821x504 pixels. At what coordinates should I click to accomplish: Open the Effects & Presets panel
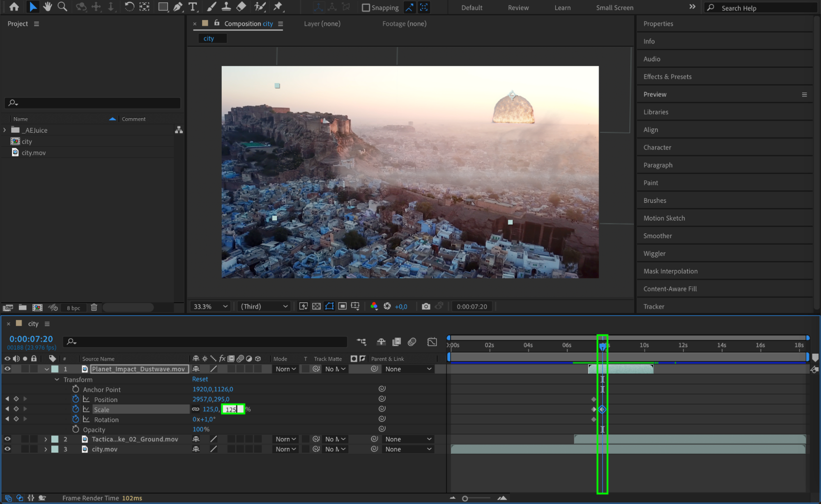pyautogui.click(x=667, y=76)
